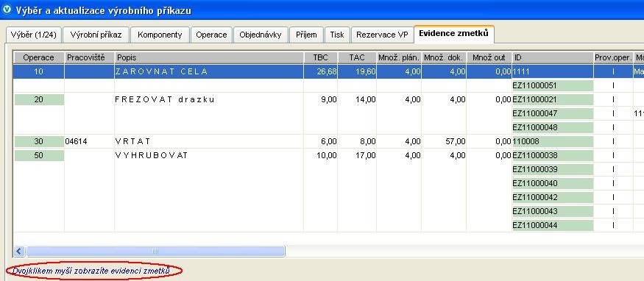Viewport: 644px width, 281px height.
Task: Click the horizontal scrollbar thumb
Action: coord(155,251)
